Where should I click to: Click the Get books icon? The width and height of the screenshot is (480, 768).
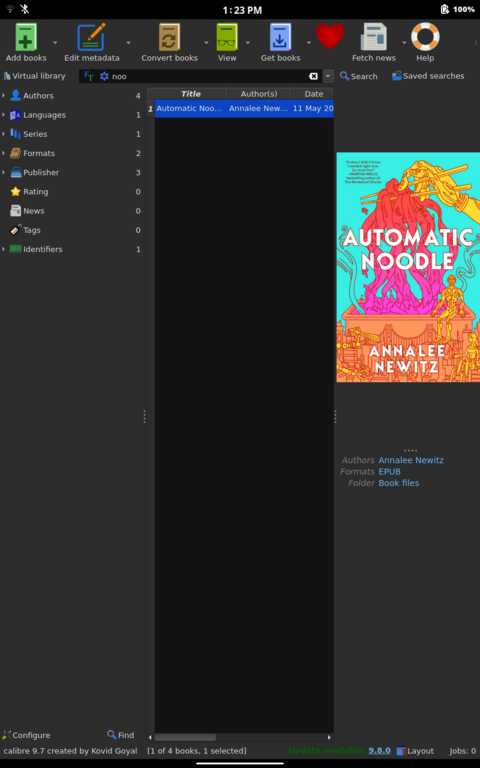pyautogui.click(x=280, y=37)
